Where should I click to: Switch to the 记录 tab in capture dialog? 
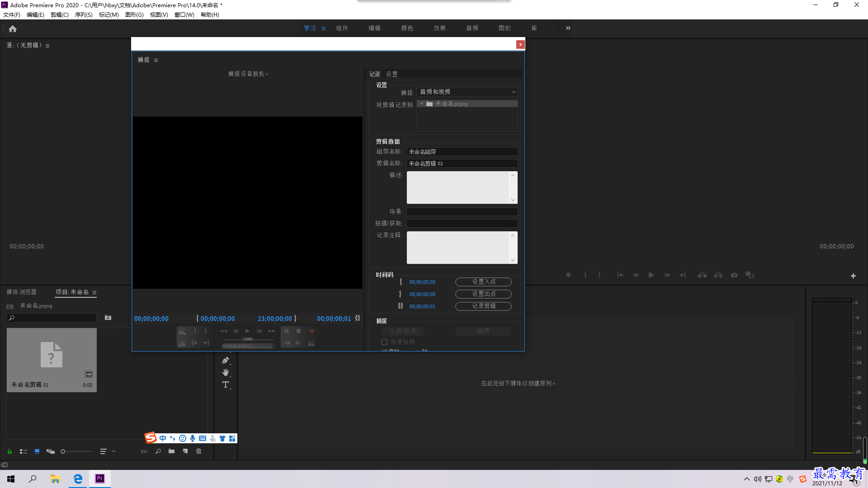tap(375, 74)
